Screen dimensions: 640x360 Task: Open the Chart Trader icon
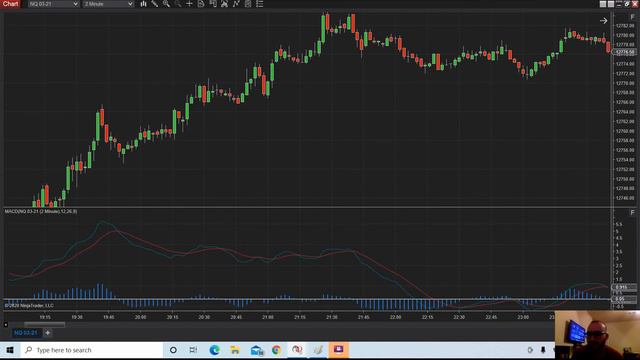(213, 4)
